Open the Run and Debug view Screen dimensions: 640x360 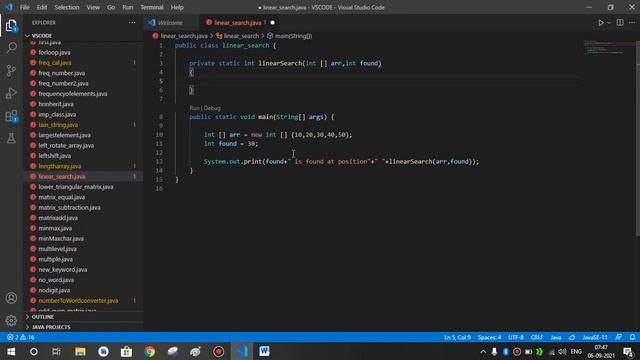coord(11,93)
